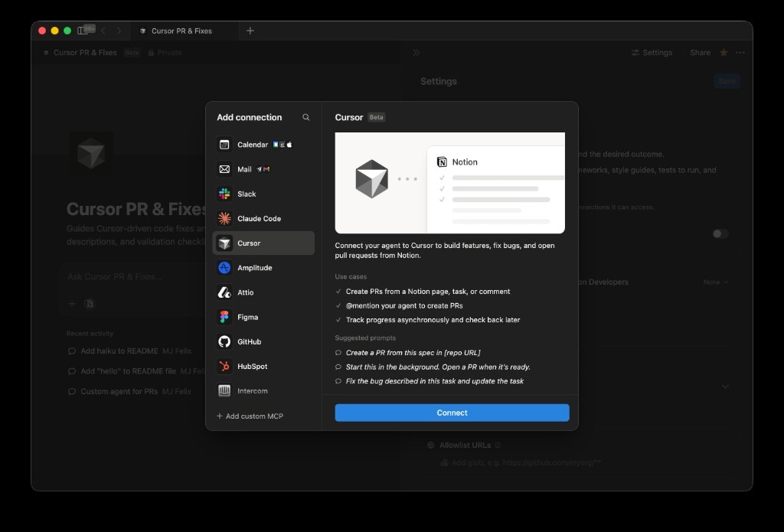Select the Attio connection icon

click(x=225, y=292)
